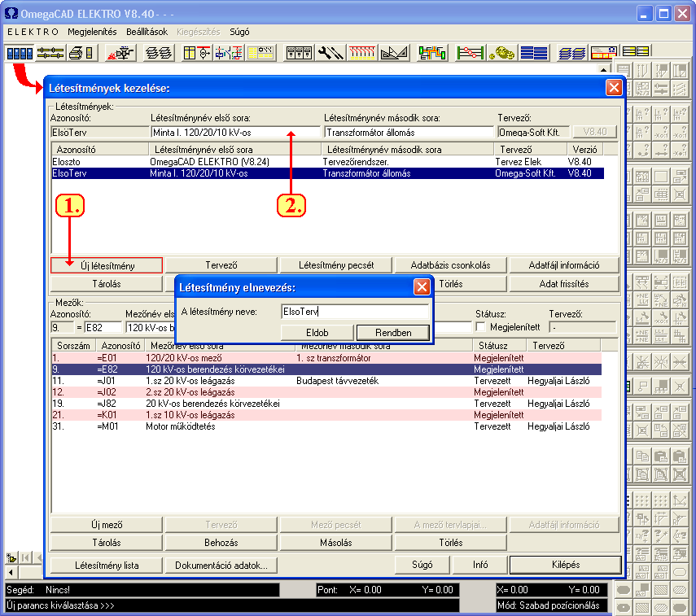Click the red terminal comb toolbar icon
Image resolution: width=696 pixels, height=616 pixels.
362,53
